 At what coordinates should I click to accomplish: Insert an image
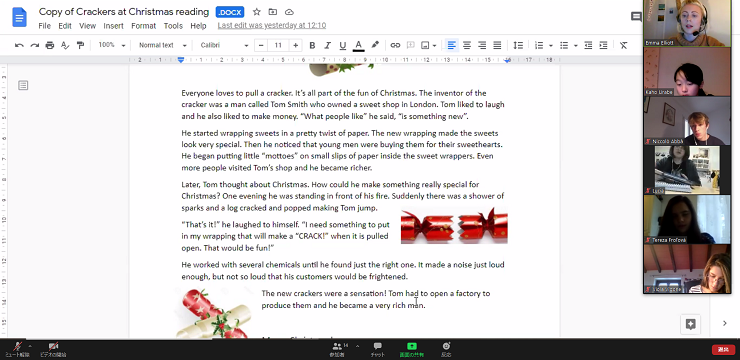(425, 45)
